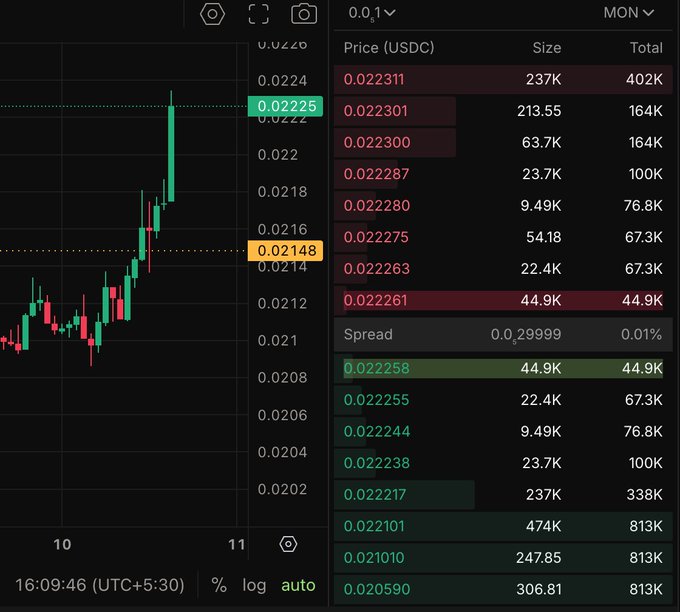Select the best ask price 0.022261
The height and width of the screenshot is (612, 680).
[x=376, y=300]
